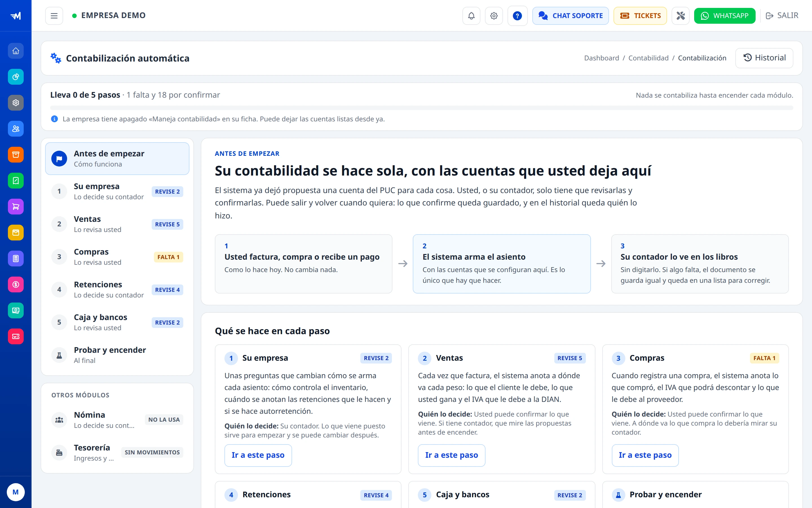Open the Historial button

pos(764,58)
